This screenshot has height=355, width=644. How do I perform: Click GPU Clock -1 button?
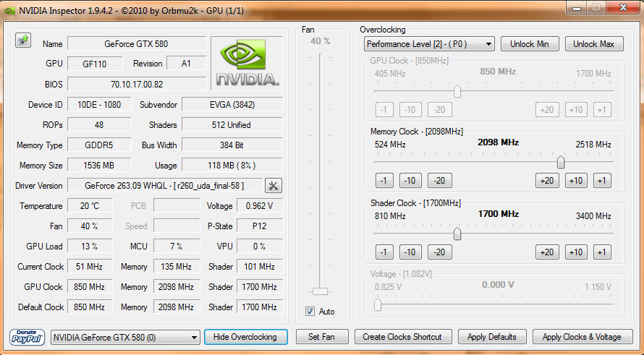coord(384,110)
